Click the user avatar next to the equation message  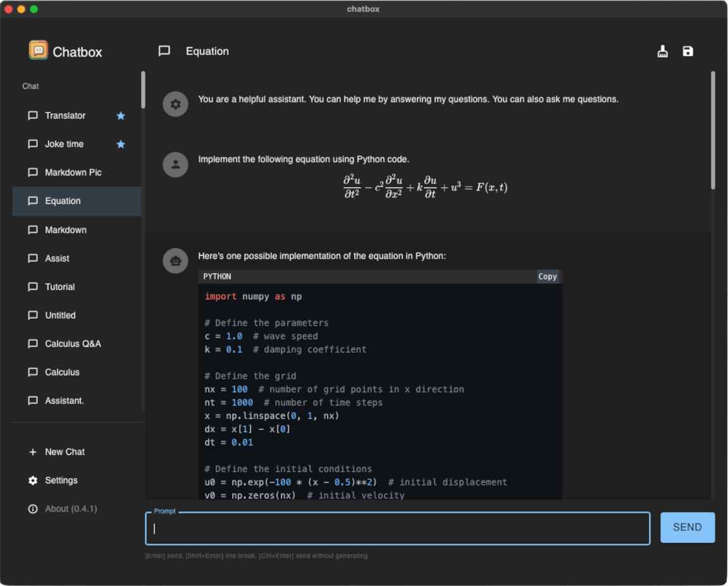pos(175,164)
